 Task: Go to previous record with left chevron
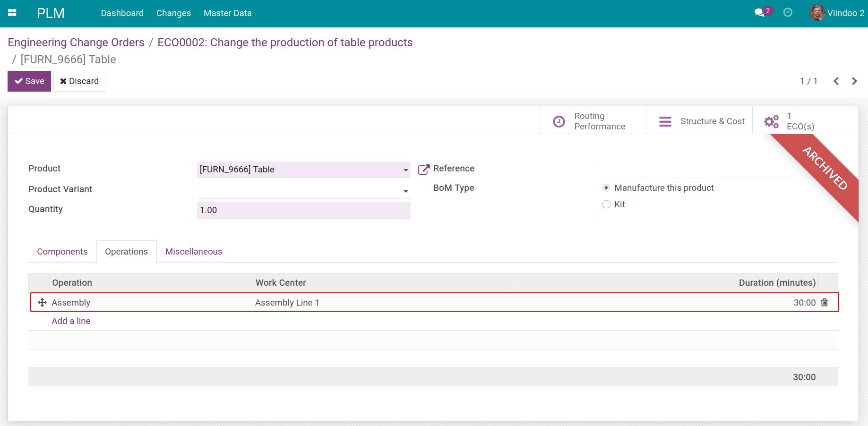[x=836, y=81]
